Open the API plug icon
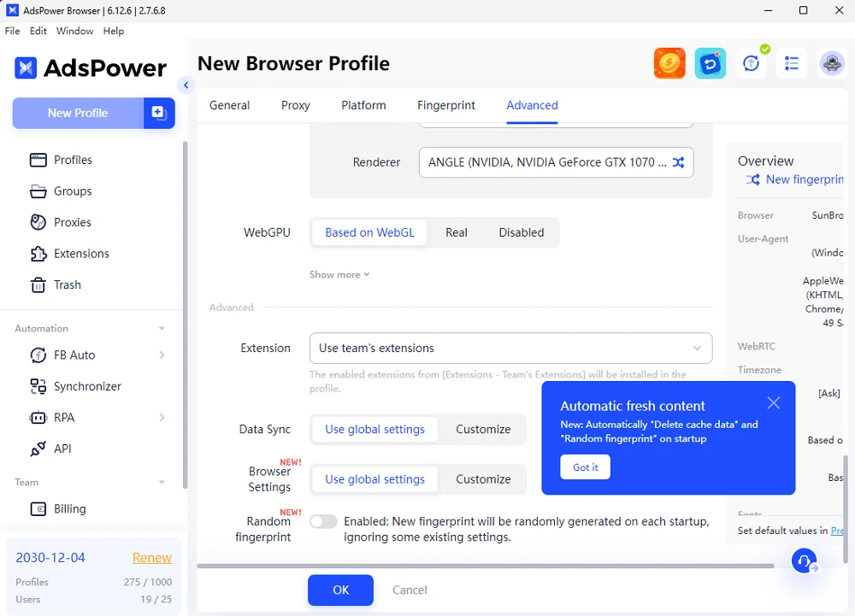Screen dimensions: 855x616 click(38, 449)
